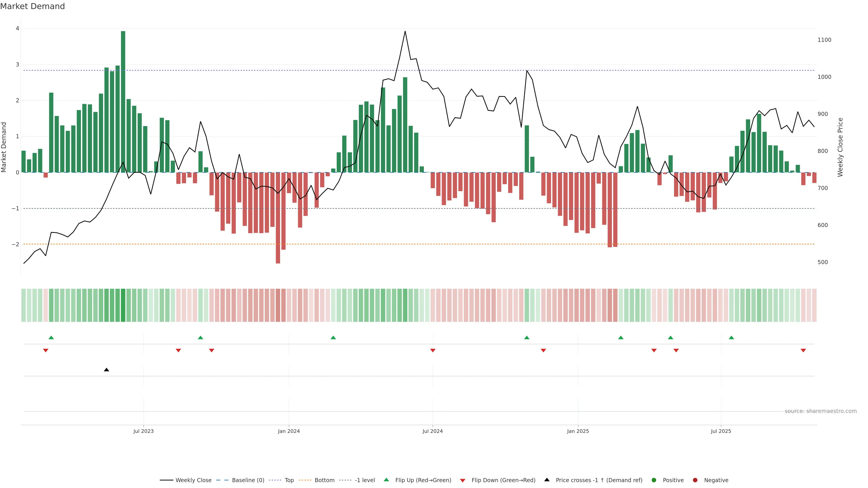
Task: Click Flip Down red triangle legend icon
Action: (x=463, y=481)
